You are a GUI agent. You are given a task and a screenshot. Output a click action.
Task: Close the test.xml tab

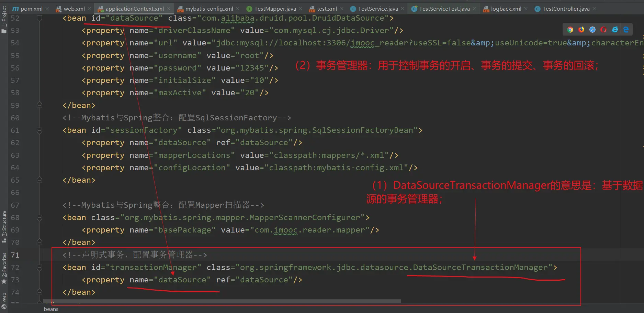[x=342, y=9]
